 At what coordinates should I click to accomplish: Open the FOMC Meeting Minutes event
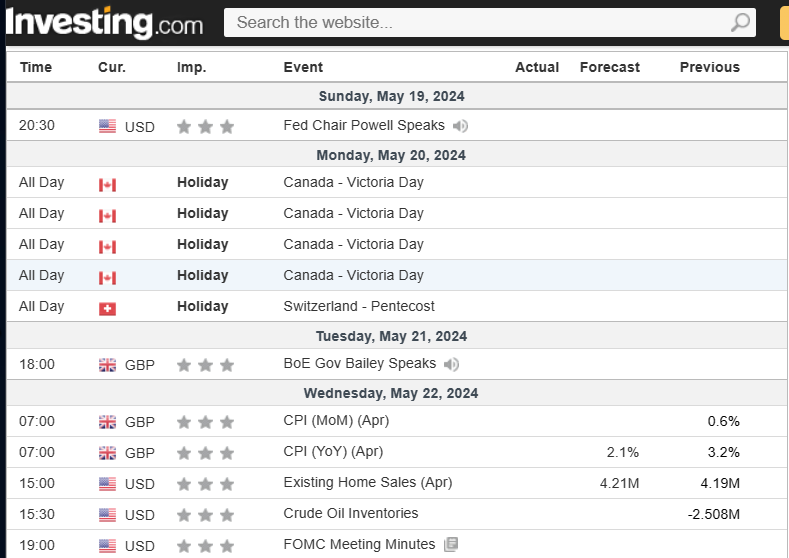pos(359,544)
